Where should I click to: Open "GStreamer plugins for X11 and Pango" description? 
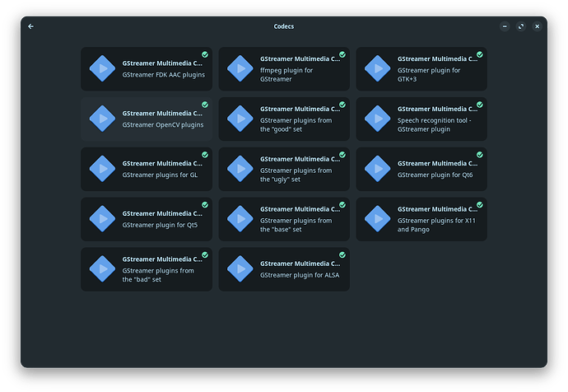click(436, 225)
